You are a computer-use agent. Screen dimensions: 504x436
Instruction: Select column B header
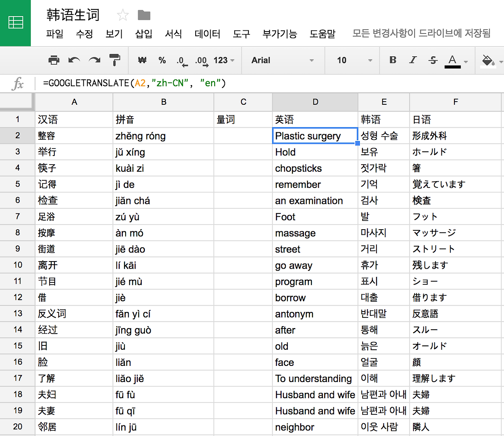(x=163, y=102)
